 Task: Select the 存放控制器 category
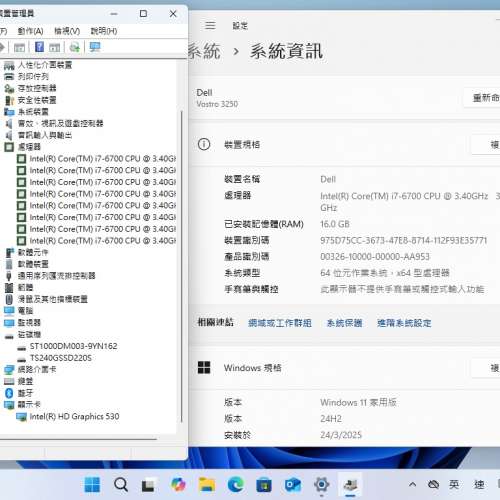[37, 88]
